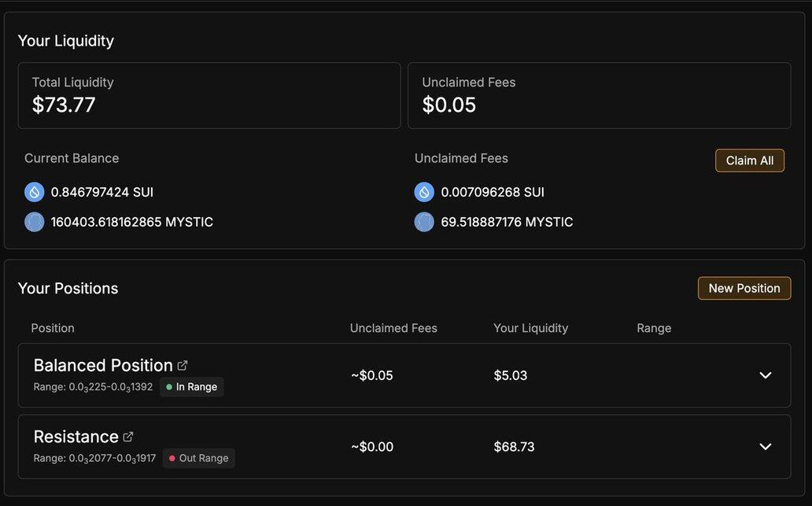The image size is (812, 506).
Task: Open Resistance position external link icon
Action: (x=128, y=437)
